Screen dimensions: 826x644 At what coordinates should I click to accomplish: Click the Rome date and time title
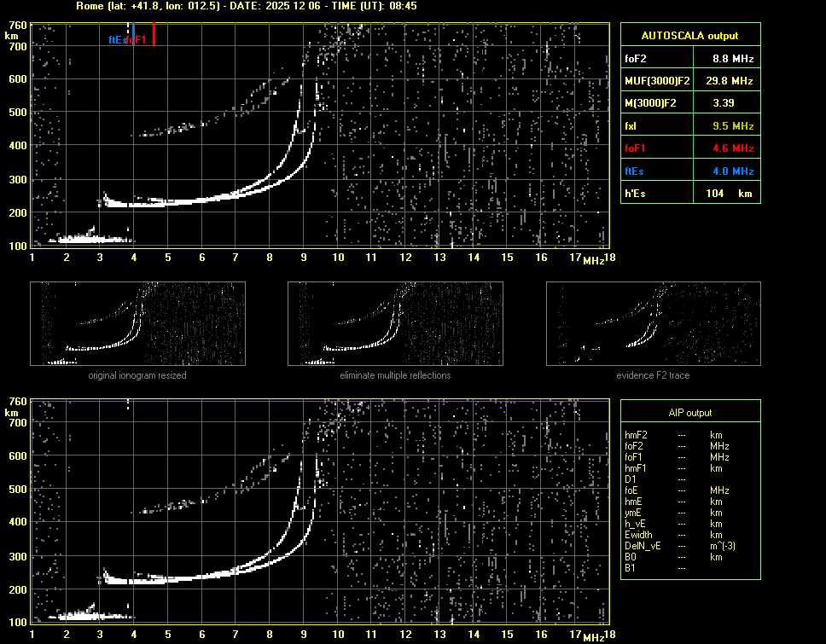[247, 6]
